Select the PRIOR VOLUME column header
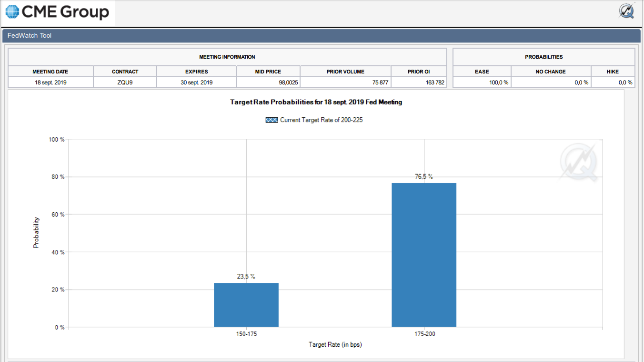This screenshot has height=362, width=644. click(x=345, y=72)
